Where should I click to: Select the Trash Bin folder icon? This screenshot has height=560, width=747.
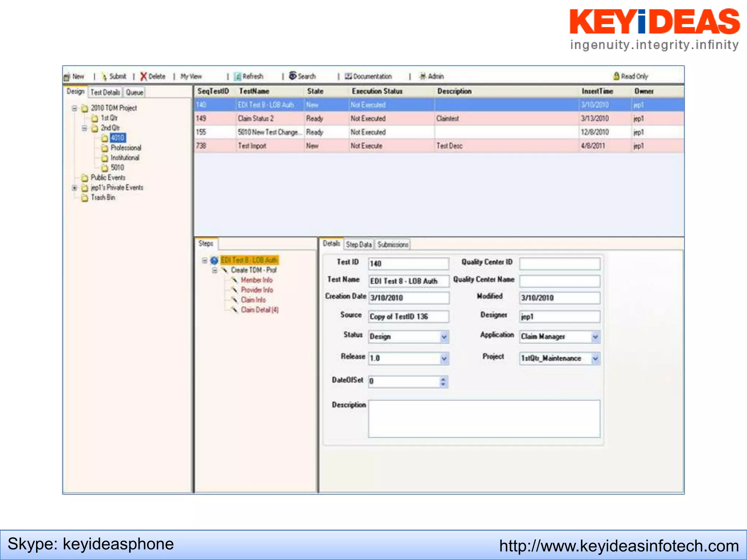pos(85,198)
